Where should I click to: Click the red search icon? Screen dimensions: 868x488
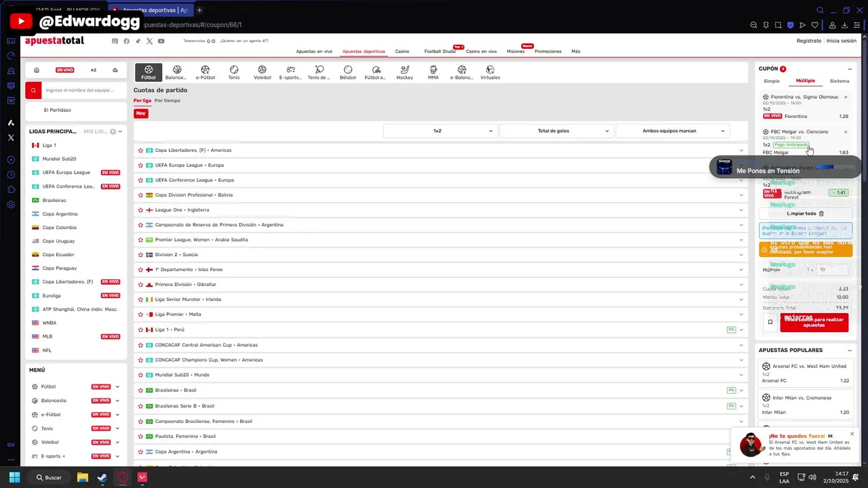pyautogui.click(x=33, y=90)
